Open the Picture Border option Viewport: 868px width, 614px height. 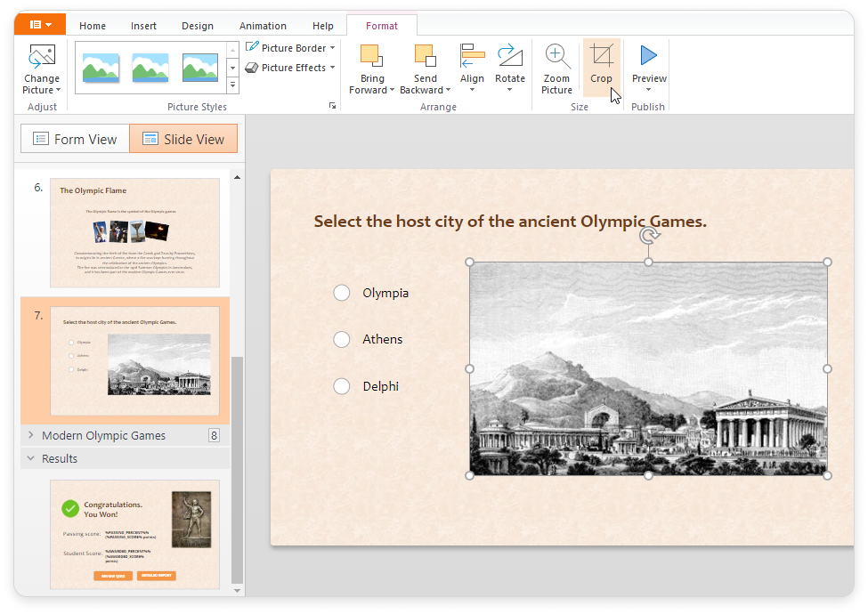[290, 47]
